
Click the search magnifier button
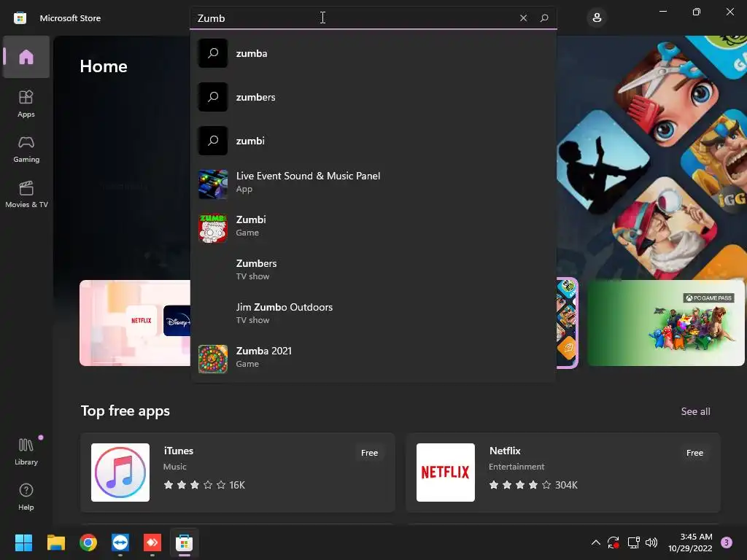tap(544, 18)
